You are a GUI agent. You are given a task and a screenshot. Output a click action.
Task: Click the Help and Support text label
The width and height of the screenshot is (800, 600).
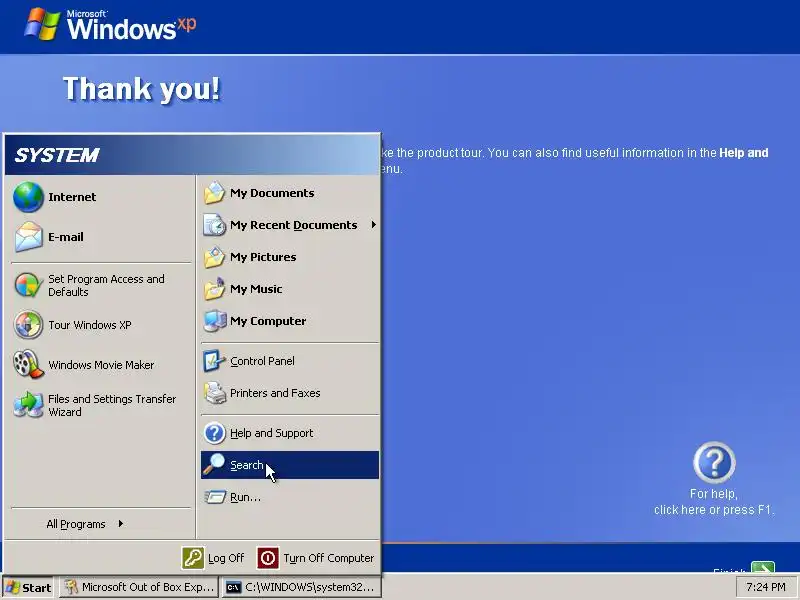click(271, 433)
